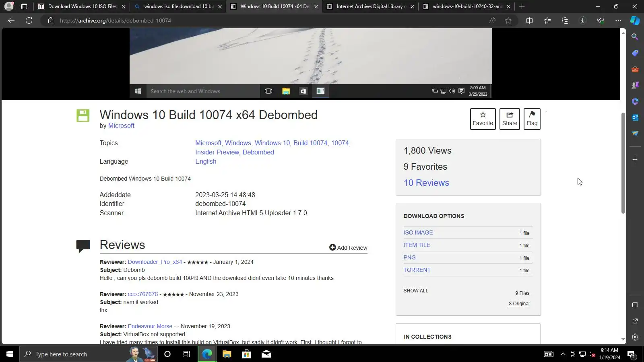The width and height of the screenshot is (644, 362).
Task: Open the 8 Original files link
Action: (519, 304)
